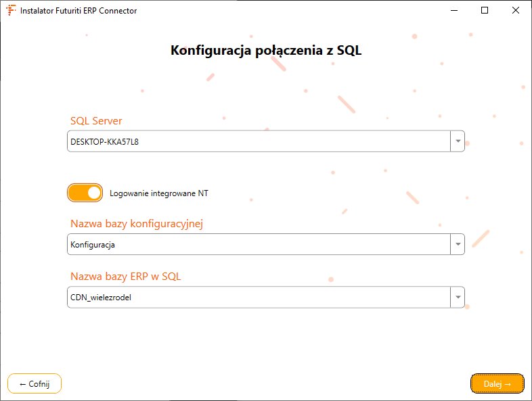
Task: Click the 'Konfiguracja połączenia z SQL' heading
Action: pos(266,50)
